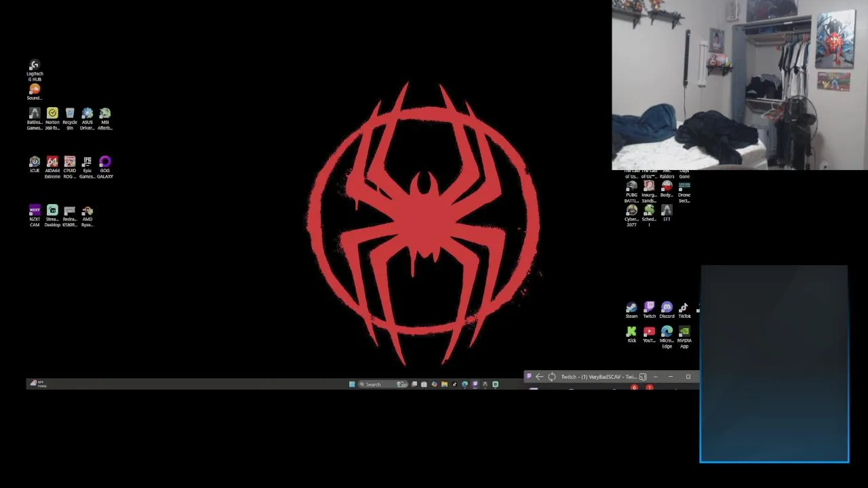This screenshot has width=868, height=488.
Task: Open File Explorer from the taskbar
Action: [x=444, y=384]
